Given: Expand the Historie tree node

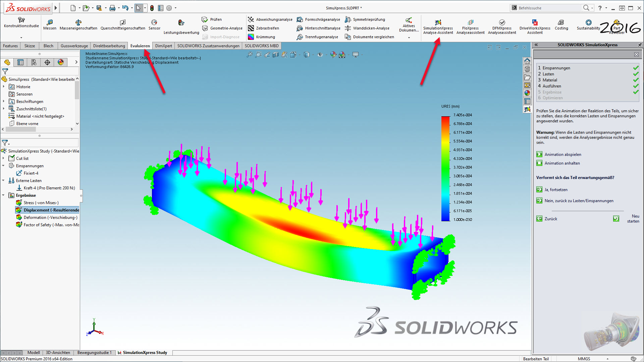Looking at the screenshot, I should point(4,86).
